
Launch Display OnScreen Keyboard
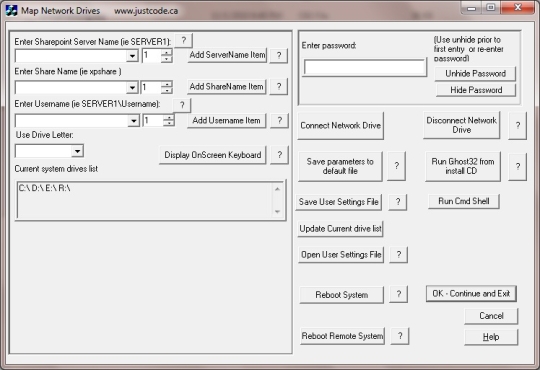pos(212,155)
